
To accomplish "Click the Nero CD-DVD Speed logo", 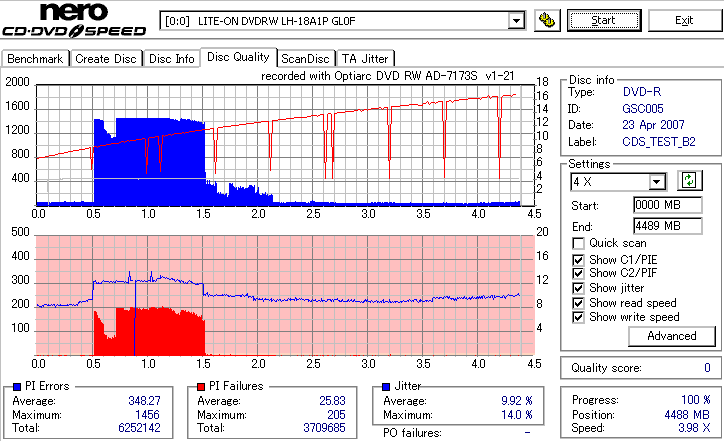I will (74, 19).
